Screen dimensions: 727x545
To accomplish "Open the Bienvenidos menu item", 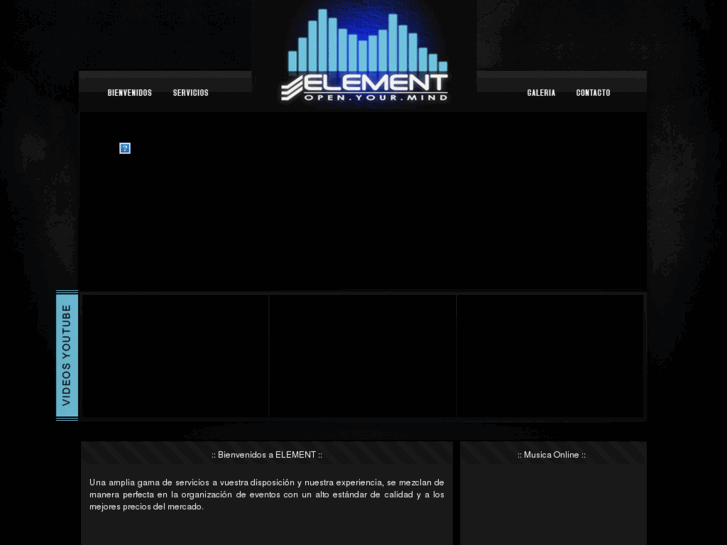I will [130, 93].
